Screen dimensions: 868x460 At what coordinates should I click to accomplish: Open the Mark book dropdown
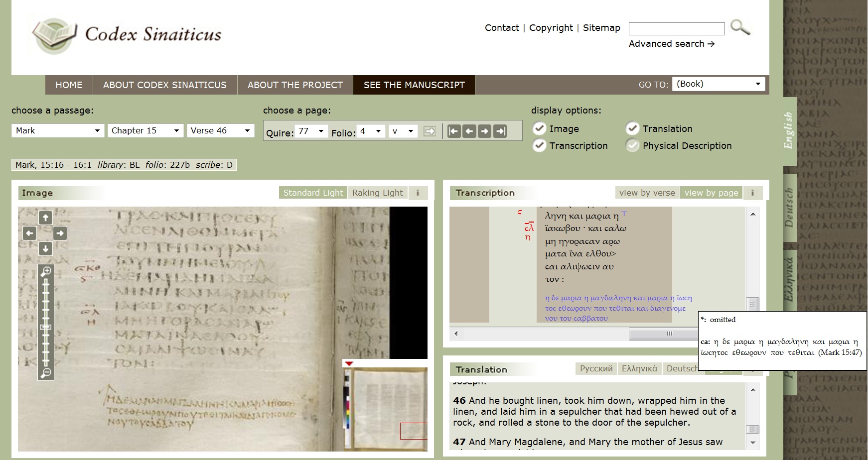point(58,130)
